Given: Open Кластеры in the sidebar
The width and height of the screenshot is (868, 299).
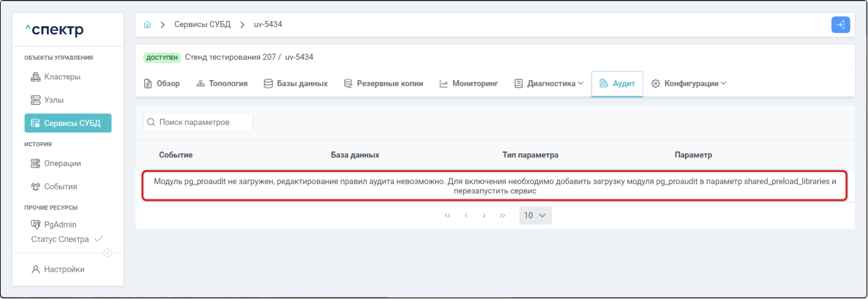Looking at the screenshot, I should [62, 77].
